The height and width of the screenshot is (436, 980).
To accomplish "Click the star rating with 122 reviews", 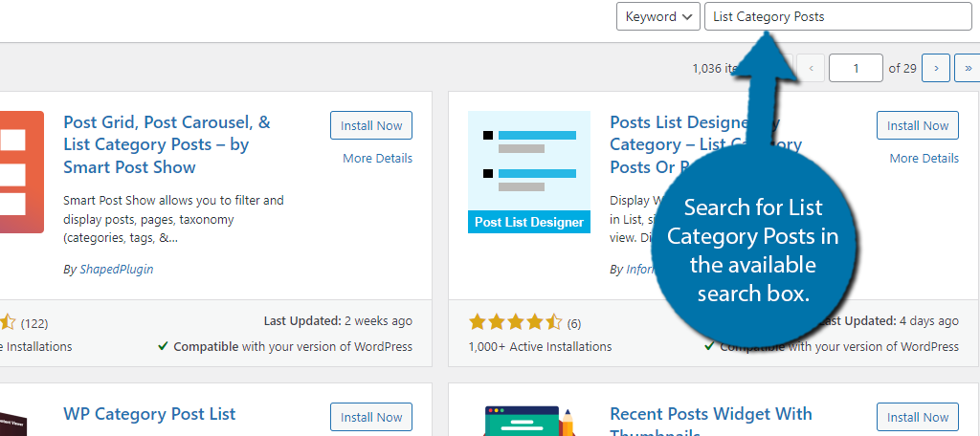I will click(8, 323).
